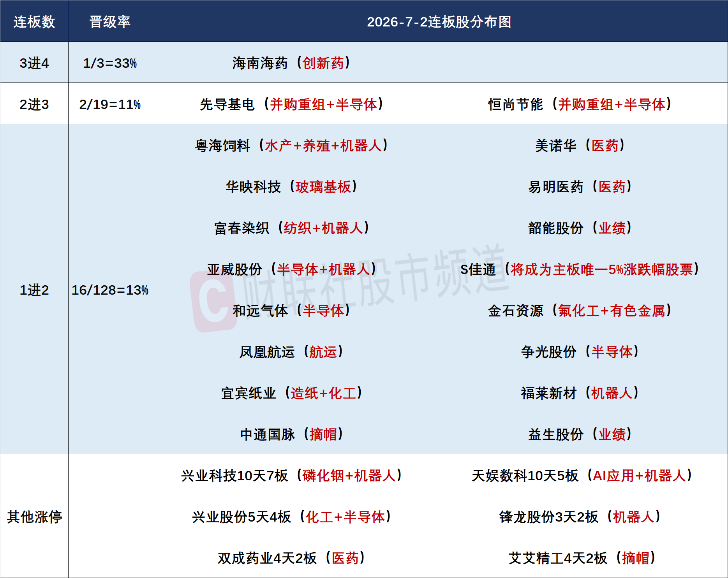The height and width of the screenshot is (578, 728).
Task: Click the 2026-7-2连板股分布图 title
Action: pos(439,22)
